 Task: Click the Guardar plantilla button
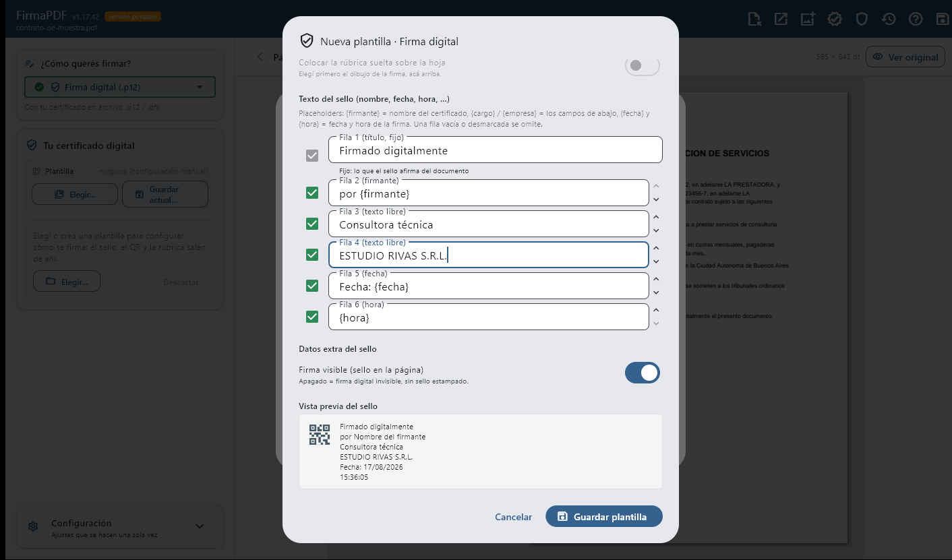[604, 517]
